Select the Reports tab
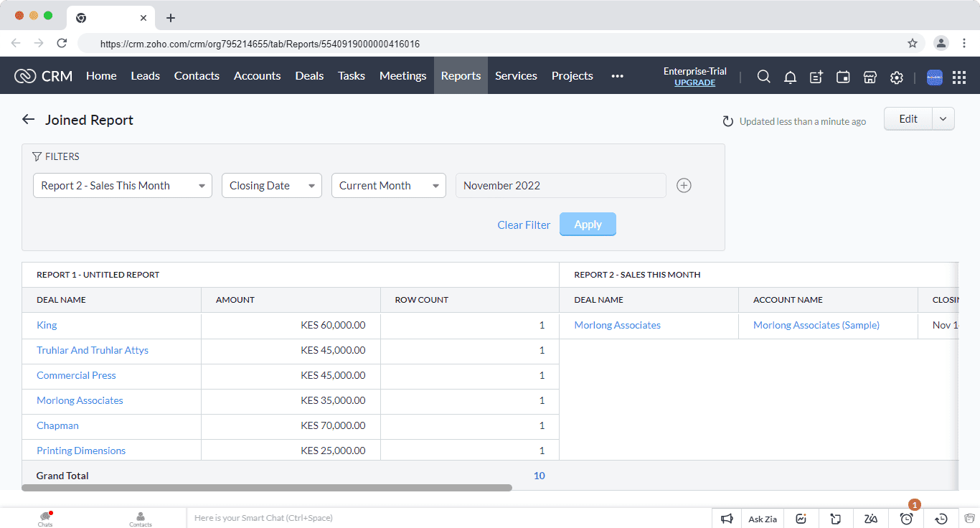 tap(461, 76)
